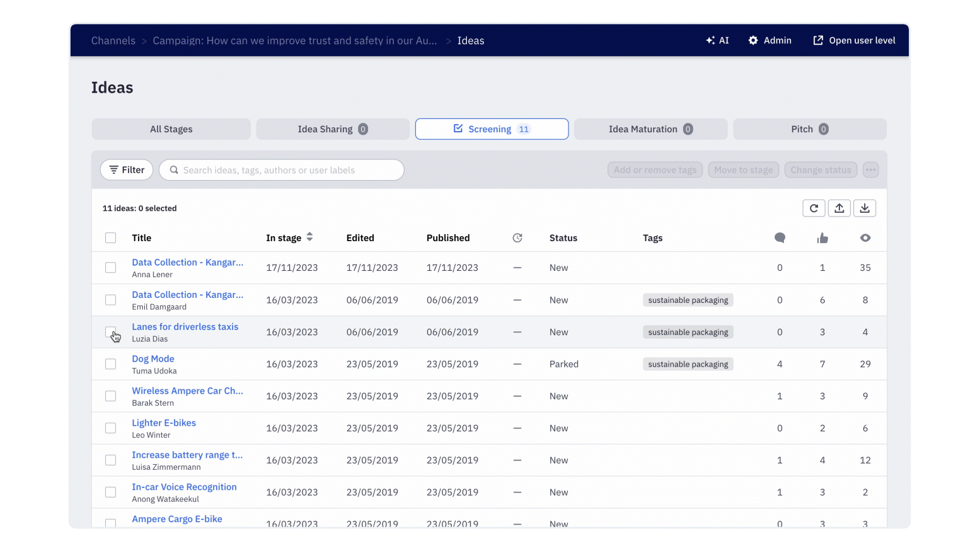This screenshot has width=980, height=551.
Task: Click the 17/11/2023 In stage date cell
Action: 292,268
